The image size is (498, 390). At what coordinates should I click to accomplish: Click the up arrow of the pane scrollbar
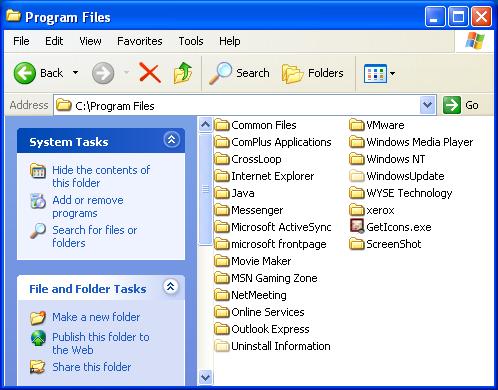(x=205, y=125)
